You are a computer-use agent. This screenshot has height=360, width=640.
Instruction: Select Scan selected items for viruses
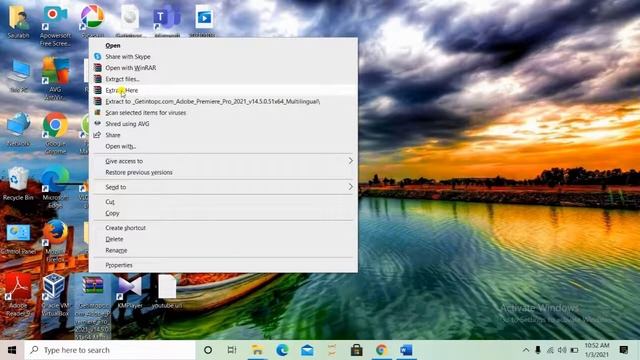pos(223,113)
